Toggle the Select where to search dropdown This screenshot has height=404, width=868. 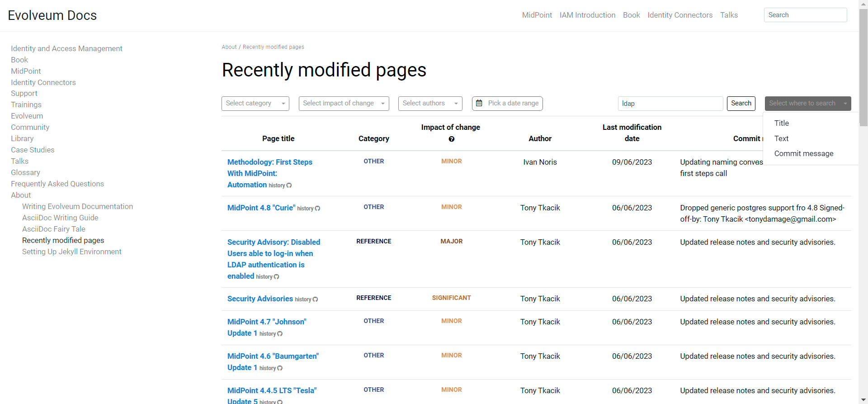tap(808, 104)
